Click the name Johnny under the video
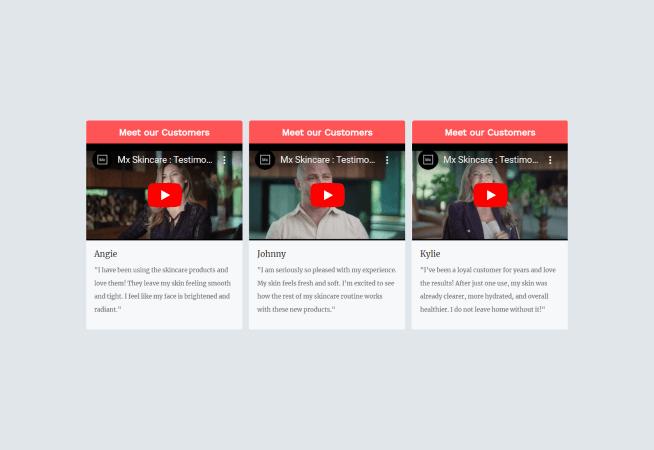 click(271, 254)
